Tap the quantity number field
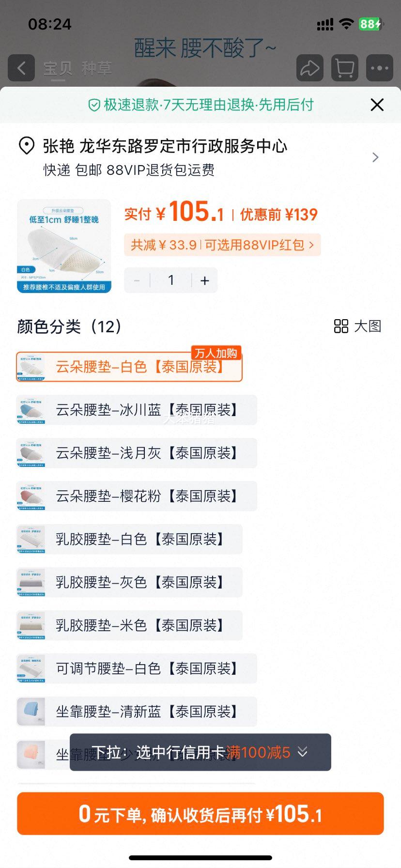The height and width of the screenshot is (868, 401). click(171, 280)
